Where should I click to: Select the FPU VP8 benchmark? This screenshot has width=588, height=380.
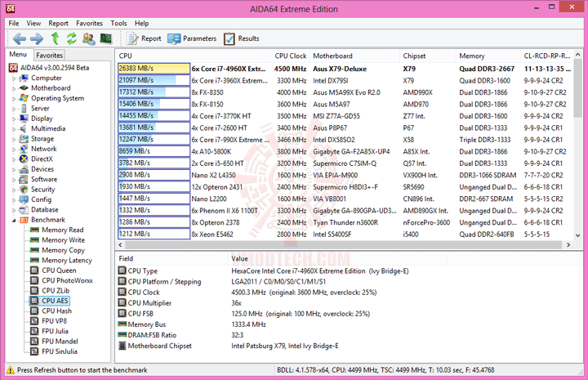[x=54, y=321]
